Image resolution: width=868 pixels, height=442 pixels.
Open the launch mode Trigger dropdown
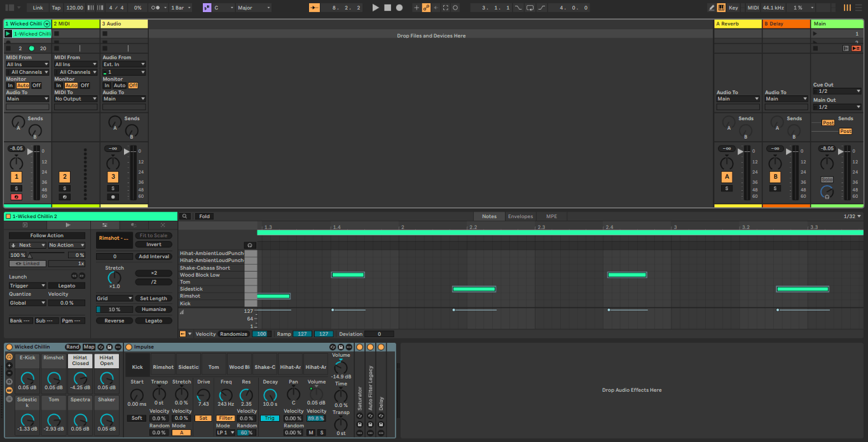(x=27, y=286)
